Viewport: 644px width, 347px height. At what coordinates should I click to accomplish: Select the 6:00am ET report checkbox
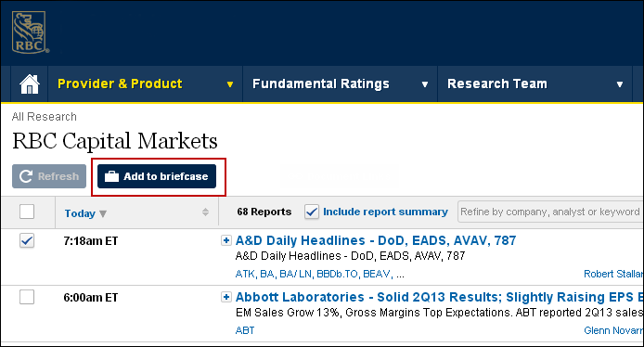click(27, 297)
